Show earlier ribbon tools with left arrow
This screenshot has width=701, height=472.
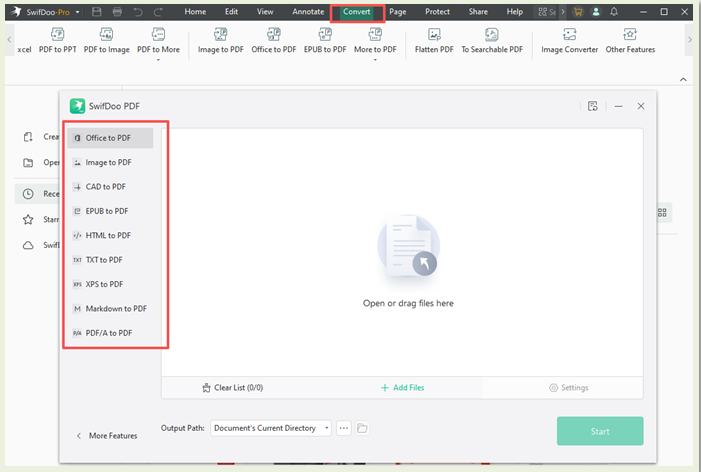click(x=9, y=40)
